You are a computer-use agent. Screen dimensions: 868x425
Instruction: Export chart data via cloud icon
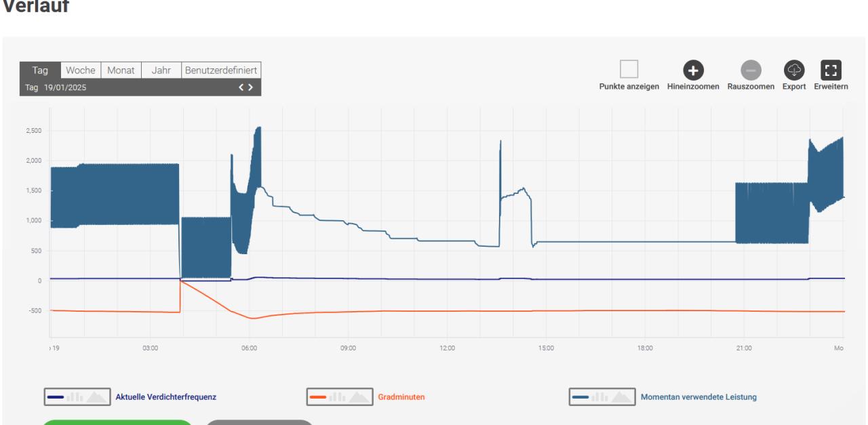click(x=793, y=70)
